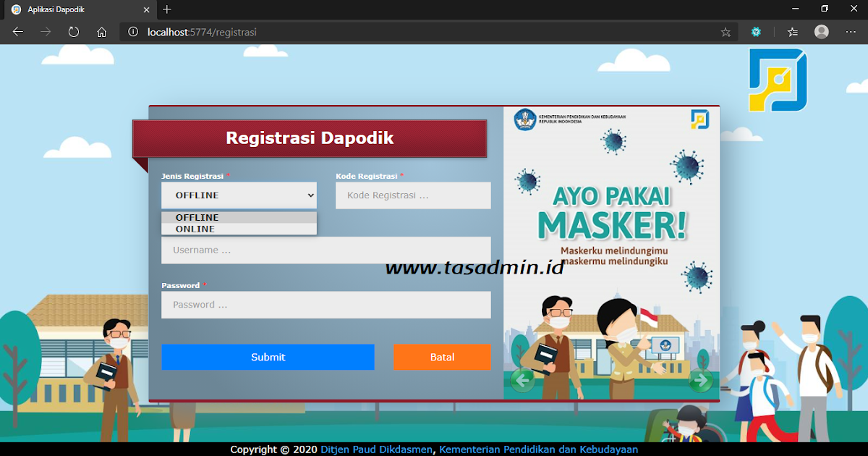
Task: Add page to favorites star icon
Action: pyautogui.click(x=726, y=32)
